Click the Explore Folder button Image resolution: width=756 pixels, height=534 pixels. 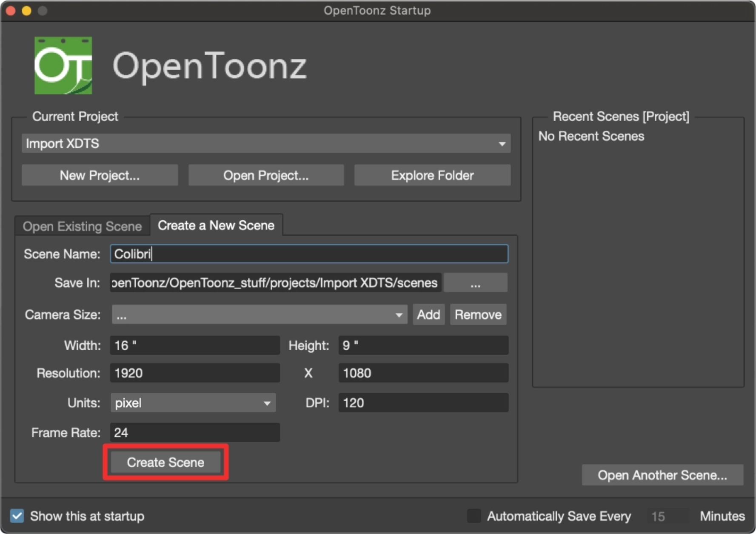pyautogui.click(x=432, y=175)
